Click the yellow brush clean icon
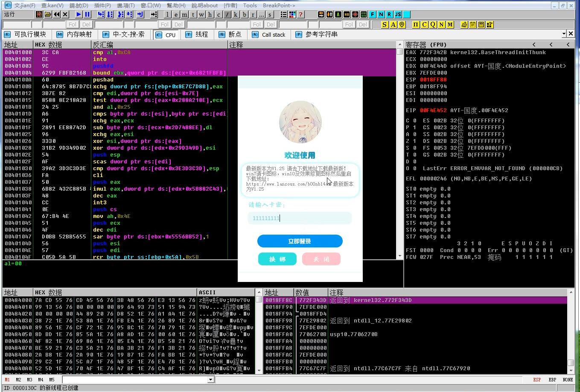The height and width of the screenshot is (392, 580). pos(464,24)
